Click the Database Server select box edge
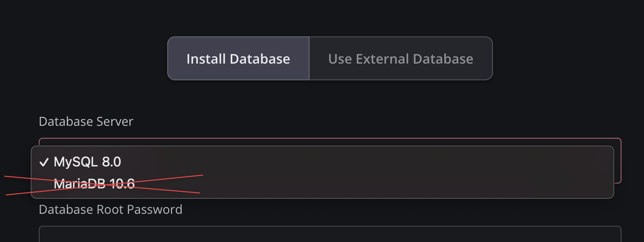Image resolution: width=644 pixels, height=242 pixels. (617, 161)
